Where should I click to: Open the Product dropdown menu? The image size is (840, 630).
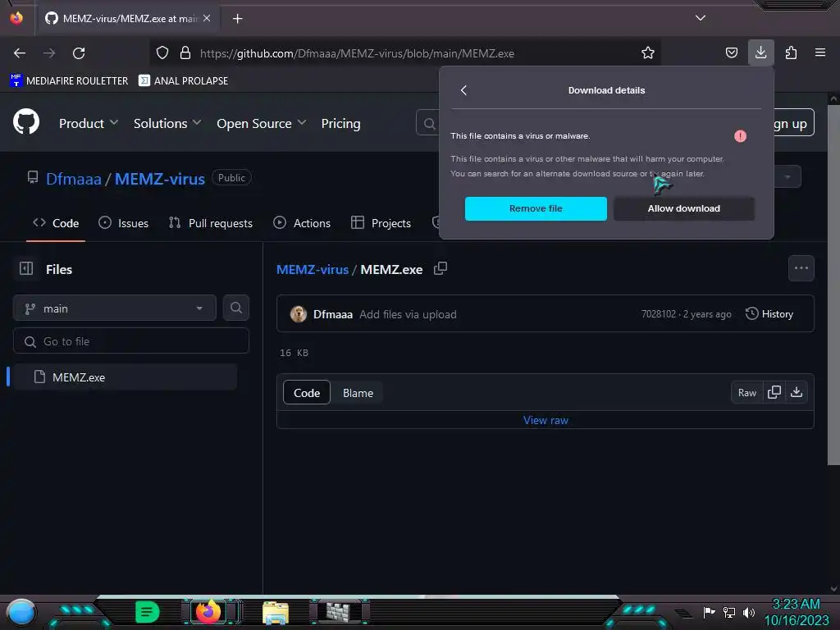pos(89,123)
